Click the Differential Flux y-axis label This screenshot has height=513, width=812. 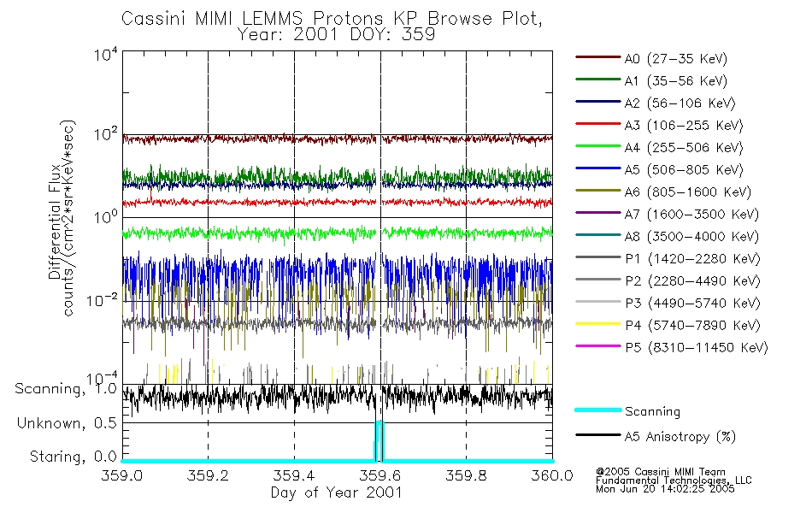click(x=55, y=221)
